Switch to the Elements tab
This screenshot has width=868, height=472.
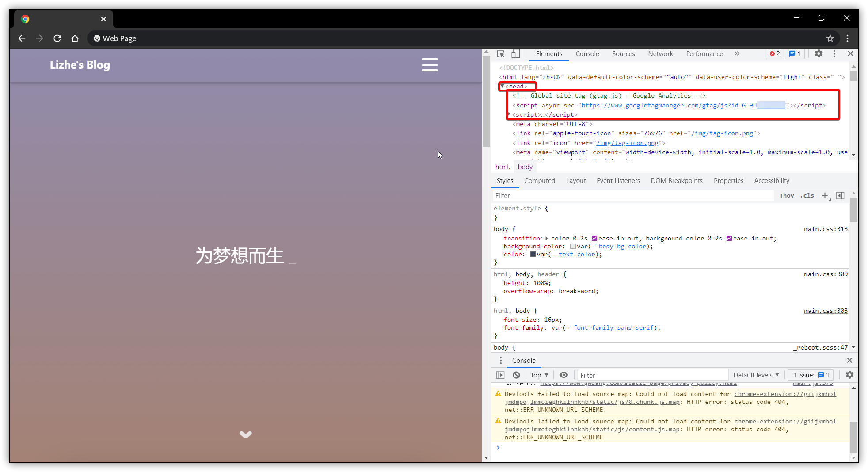click(549, 54)
